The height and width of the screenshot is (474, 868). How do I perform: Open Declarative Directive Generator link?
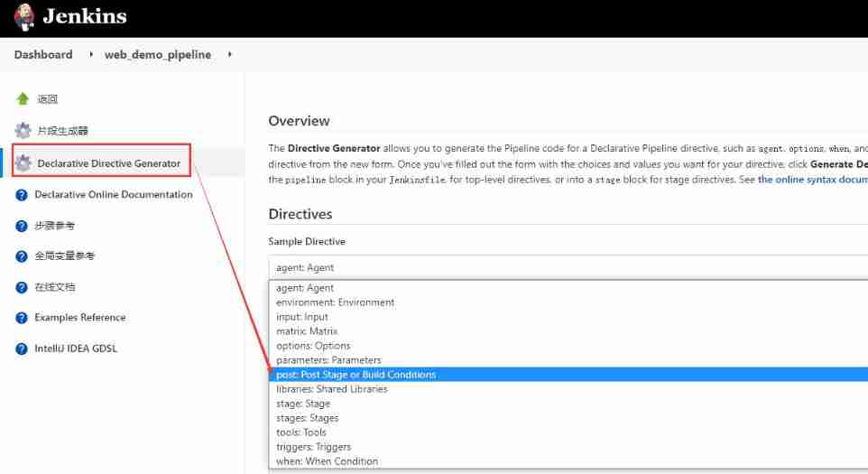coord(109,163)
